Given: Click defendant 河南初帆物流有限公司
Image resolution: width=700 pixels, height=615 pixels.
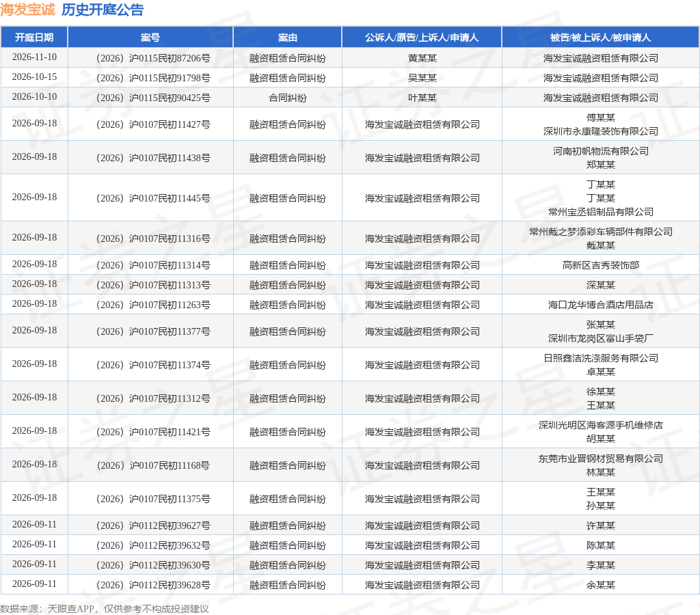Looking at the screenshot, I should click(600, 151).
